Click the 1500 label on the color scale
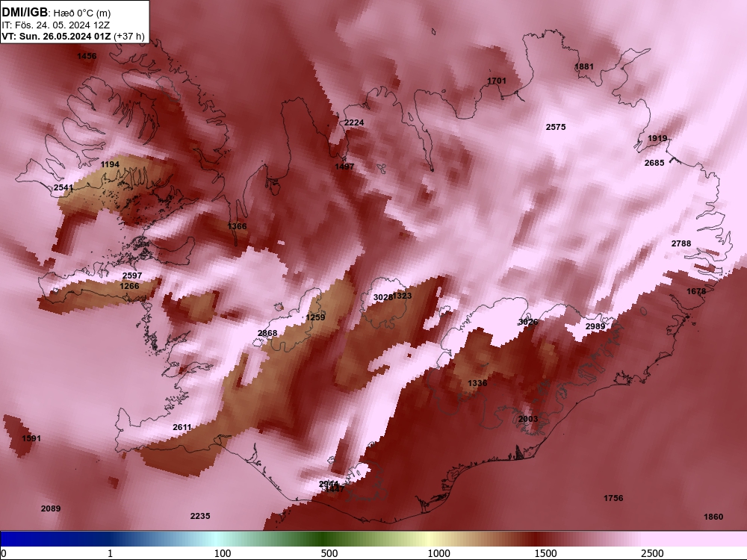The height and width of the screenshot is (560, 747). click(545, 553)
